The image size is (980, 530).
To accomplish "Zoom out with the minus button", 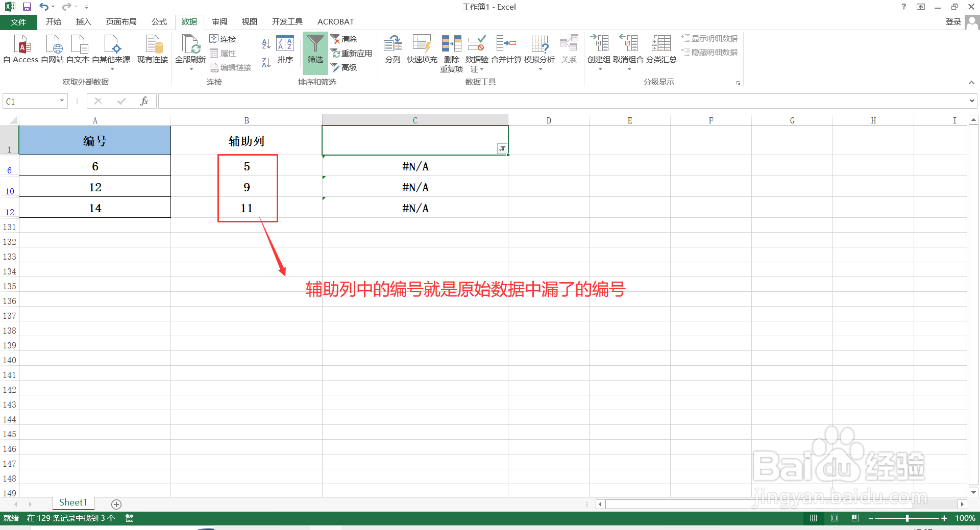I will pos(871,518).
